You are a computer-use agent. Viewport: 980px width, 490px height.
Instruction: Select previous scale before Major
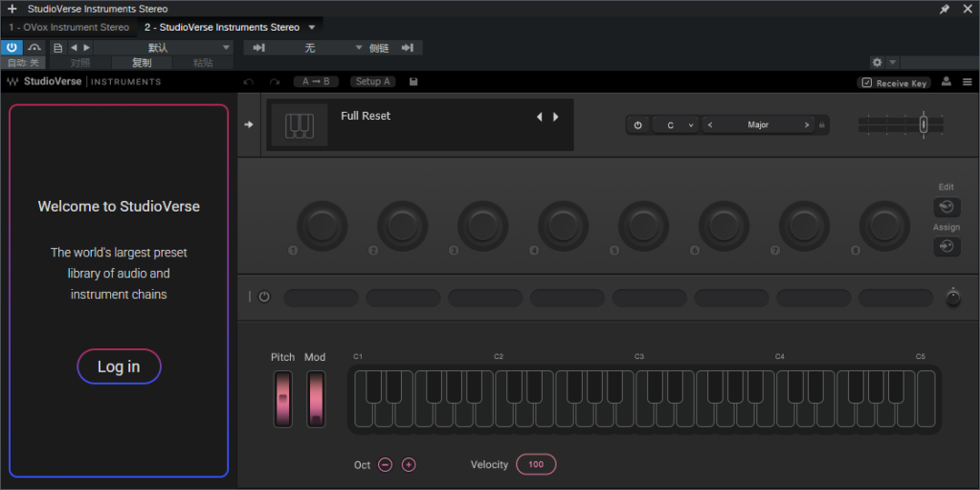point(710,125)
